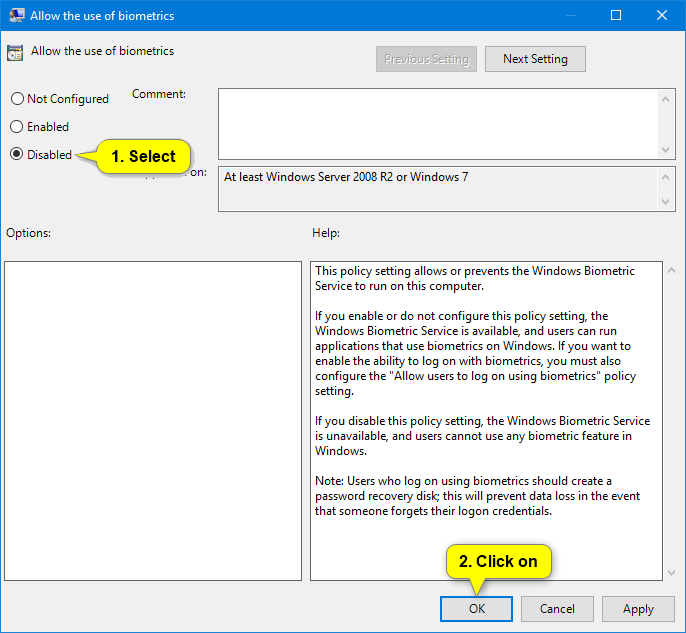The height and width of the screenshot is (633, 686).
Task: Confirm the dialog with OK
Action: tap(476, 609)
